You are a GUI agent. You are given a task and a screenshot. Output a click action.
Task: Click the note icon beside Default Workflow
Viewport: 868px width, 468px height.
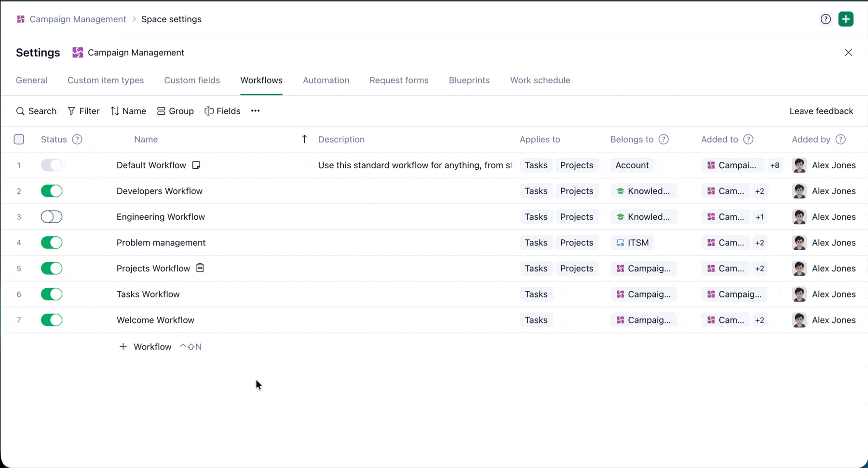196,165
